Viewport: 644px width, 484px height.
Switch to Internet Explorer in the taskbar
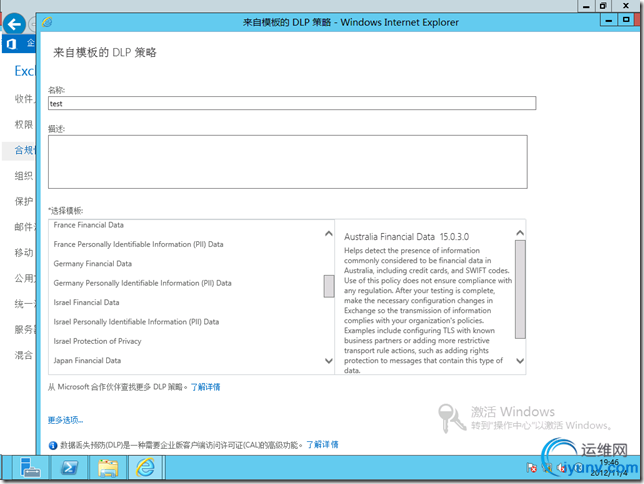coord(145,468)
